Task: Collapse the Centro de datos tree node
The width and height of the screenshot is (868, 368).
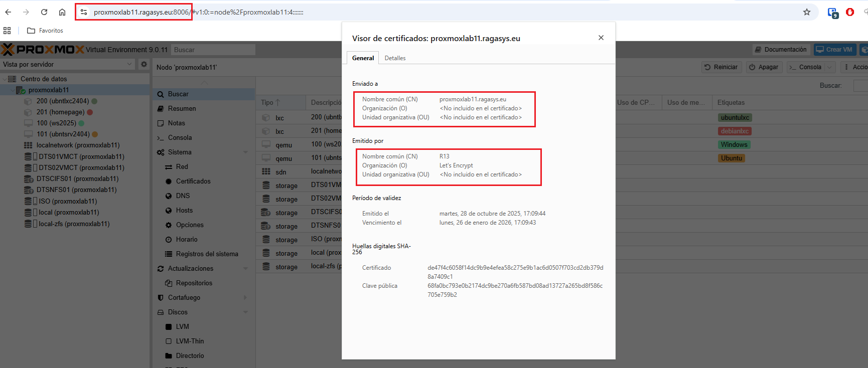Action: pos(5,79)
